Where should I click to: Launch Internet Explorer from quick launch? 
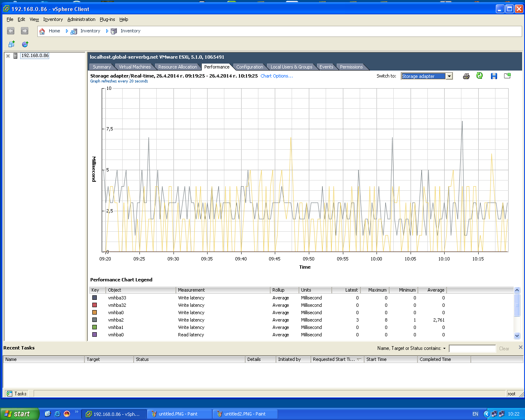57,414
